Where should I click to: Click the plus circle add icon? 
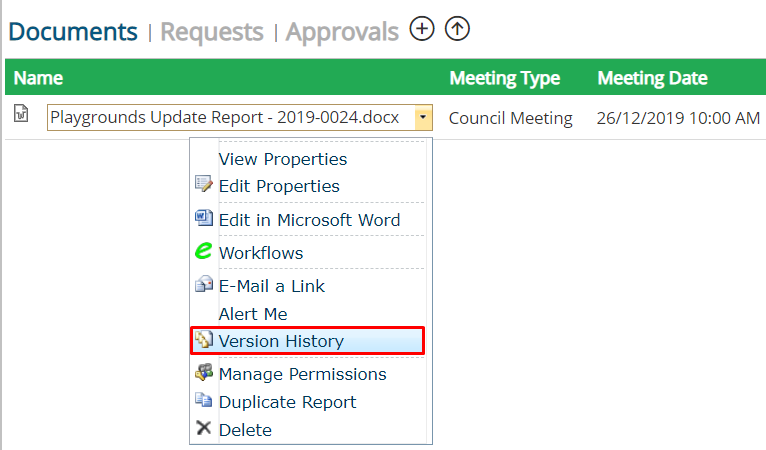422,29
